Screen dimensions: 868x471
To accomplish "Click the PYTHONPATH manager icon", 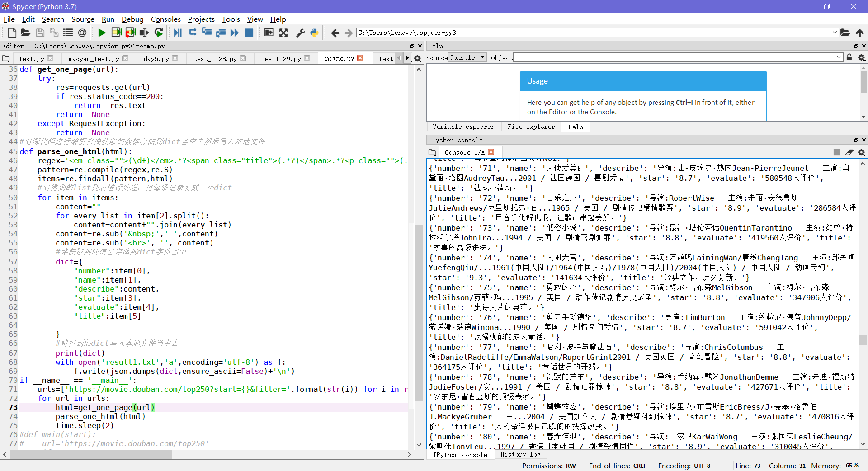I will (314, 33).
